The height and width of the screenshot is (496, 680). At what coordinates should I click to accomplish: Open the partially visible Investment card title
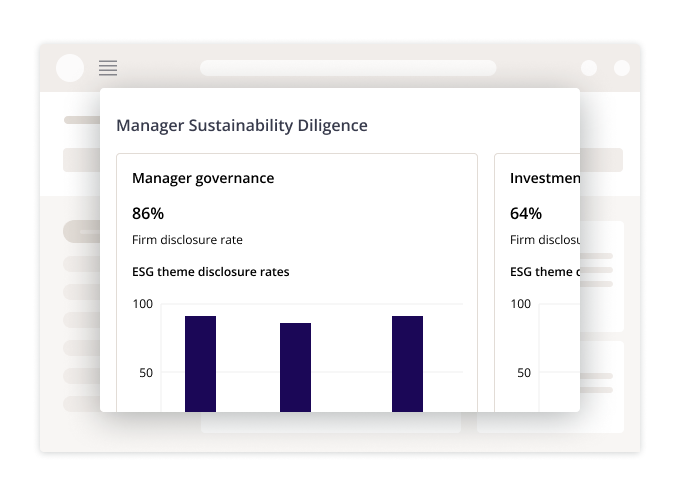(544, 178)
